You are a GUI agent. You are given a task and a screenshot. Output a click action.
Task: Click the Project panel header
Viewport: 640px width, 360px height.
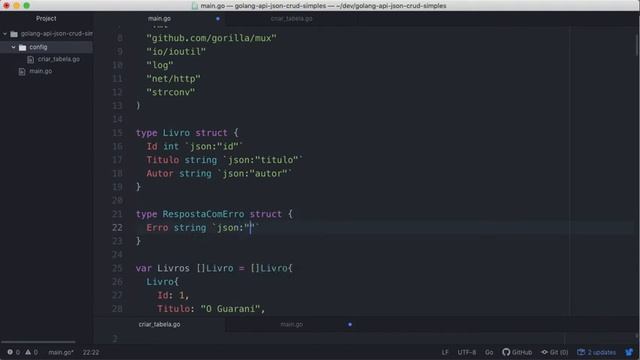(x=46, y=18)
